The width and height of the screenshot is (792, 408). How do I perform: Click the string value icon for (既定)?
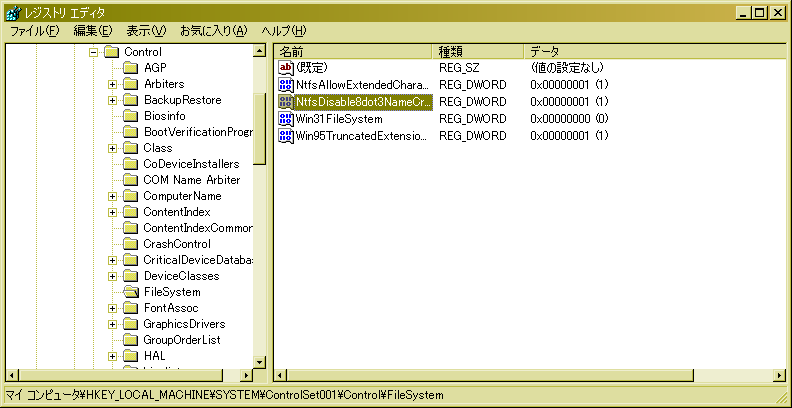click(286, 68)
